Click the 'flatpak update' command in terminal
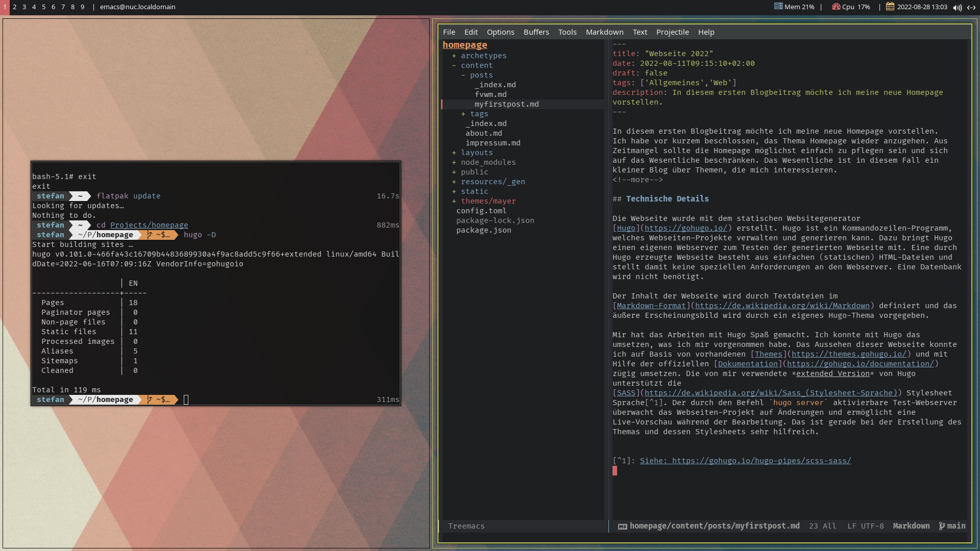Image resolution: width=980 pixels, height=551 pixels. pos(129,196)
